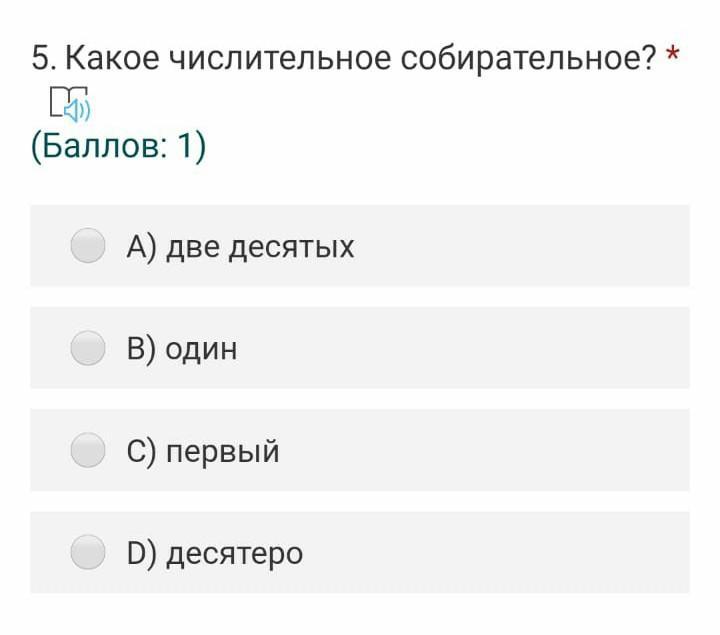The image size is (720, 635).
Task: Mark the radio button for десятеро
Action: pyautogui.click(x=88, y=552)
